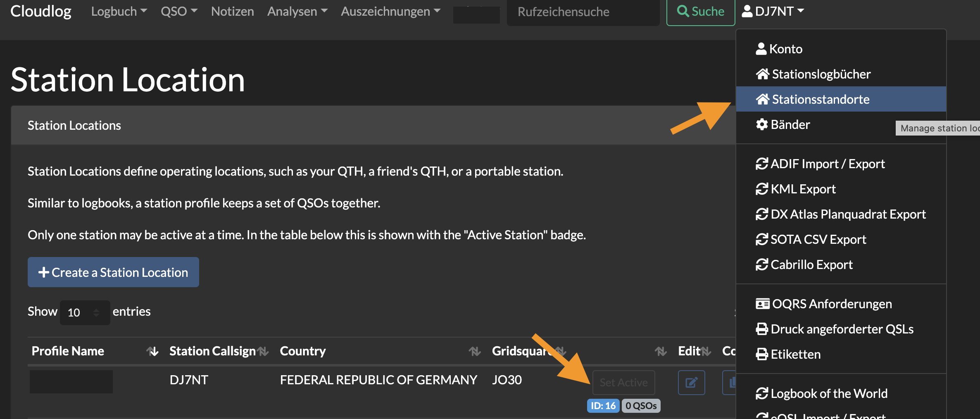This screenshot has width=980, height=419.
Task: Open the Auszeichnungen dropdown
Action: click(x=390, y=11)
